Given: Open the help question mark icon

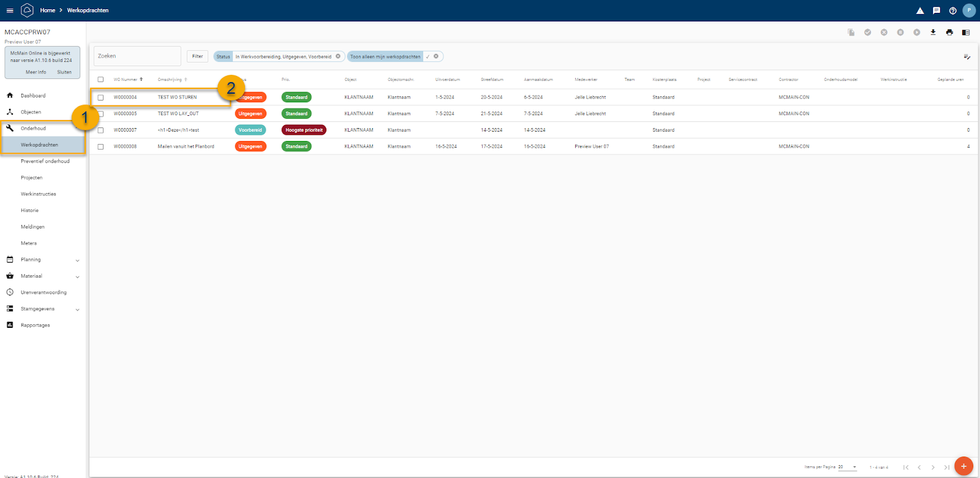Looking at the screenshot, I should click(952, 10).
